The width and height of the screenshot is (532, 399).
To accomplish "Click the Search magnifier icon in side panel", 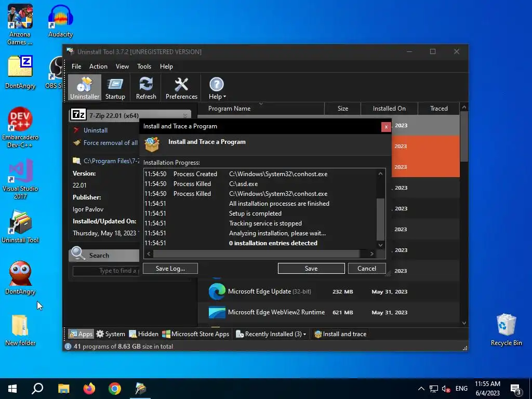I will [78, 254].
